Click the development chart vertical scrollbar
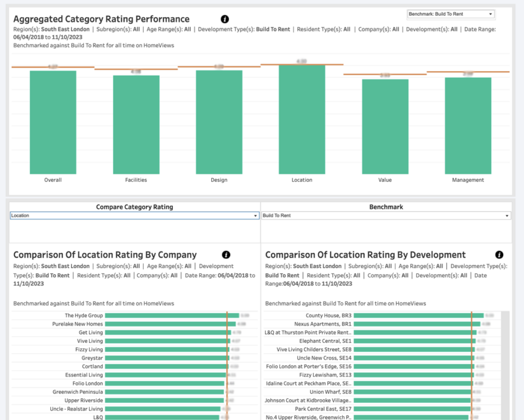524x420 pixels. (506, 363)
